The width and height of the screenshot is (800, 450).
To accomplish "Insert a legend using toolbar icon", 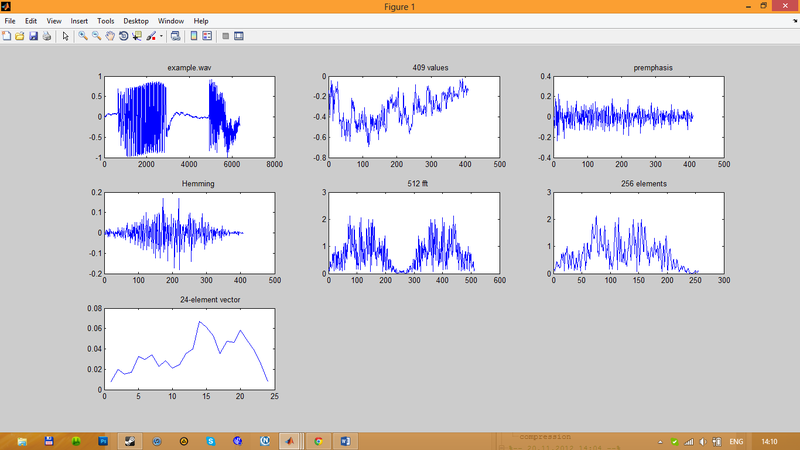I will pyautogui.click(x=207, y=36).
